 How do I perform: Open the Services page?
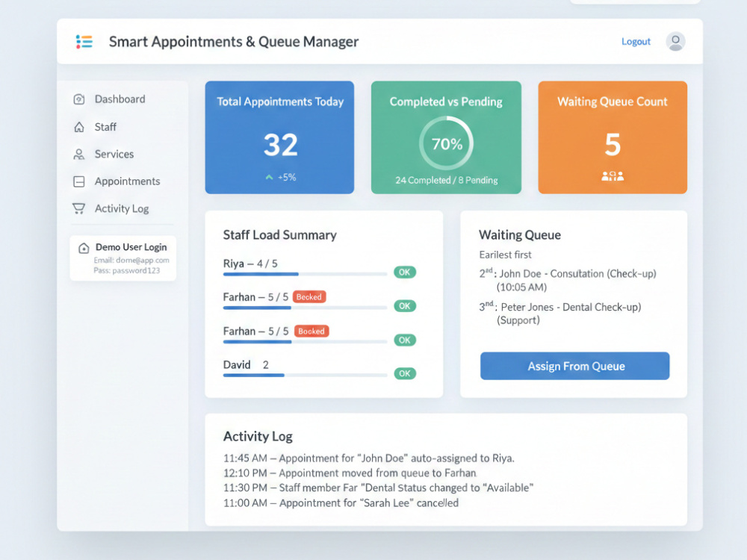click(x=114, y=155)
